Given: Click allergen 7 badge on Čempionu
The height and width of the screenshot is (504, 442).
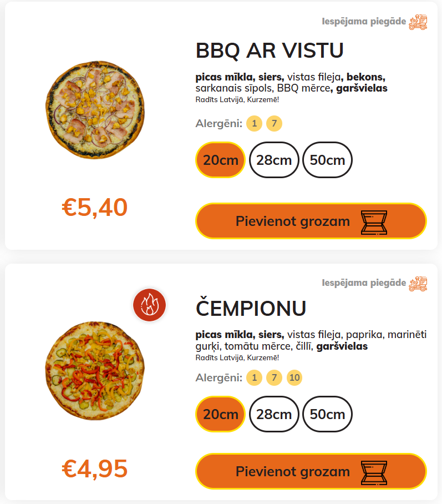Looking at the screenshot, I should (274, 378).
